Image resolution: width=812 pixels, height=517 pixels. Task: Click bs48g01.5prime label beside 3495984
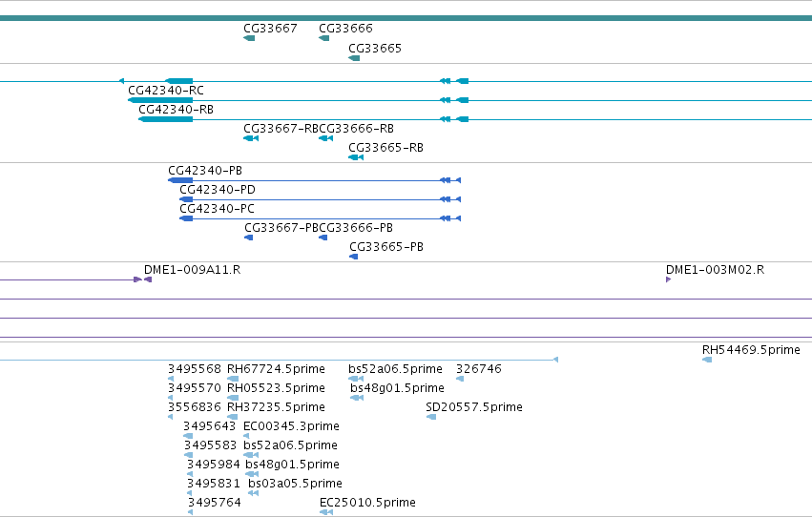coord(292,465)
